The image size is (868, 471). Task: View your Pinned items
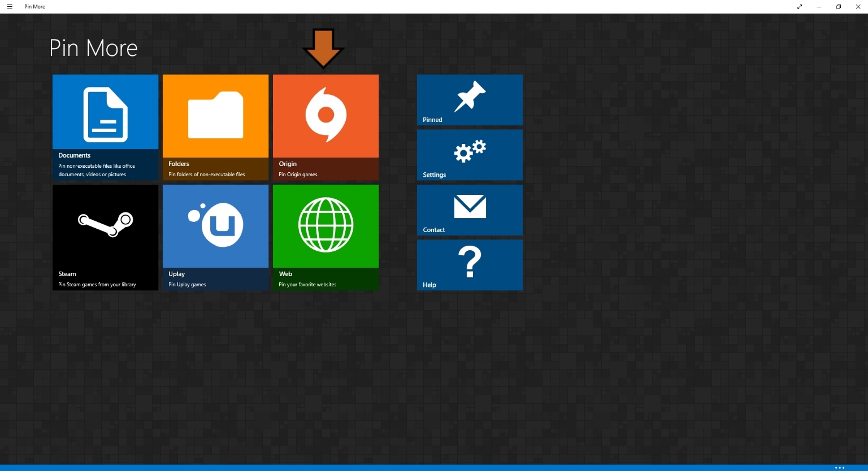point(469,99)
